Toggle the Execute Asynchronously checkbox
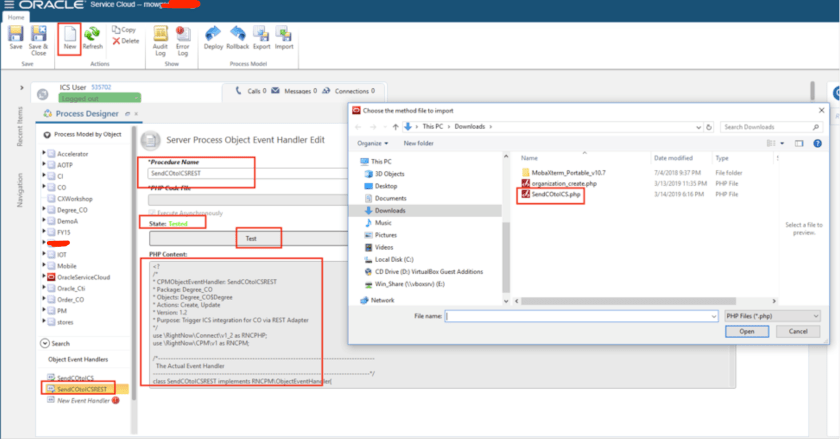This screenshot has width=840, height=440. point(152,212)
